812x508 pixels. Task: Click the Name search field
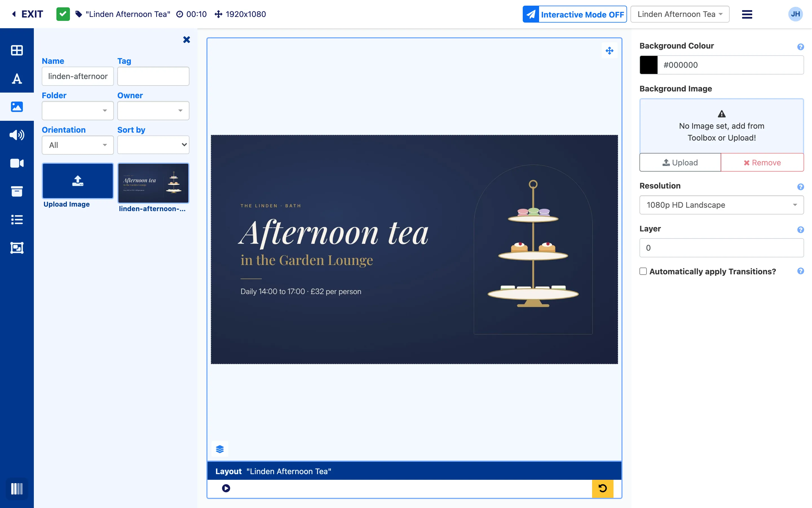(x=78, y=76)
